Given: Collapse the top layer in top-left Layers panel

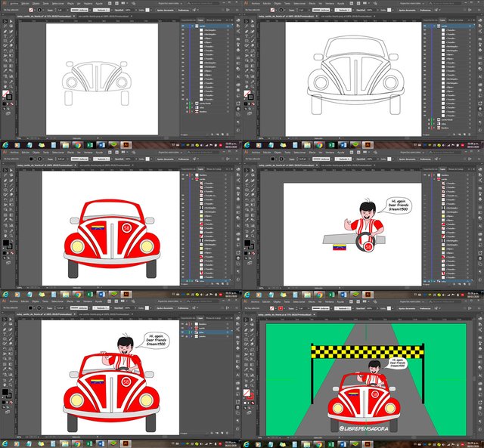Looking at the screenshot, I should 191,26.
